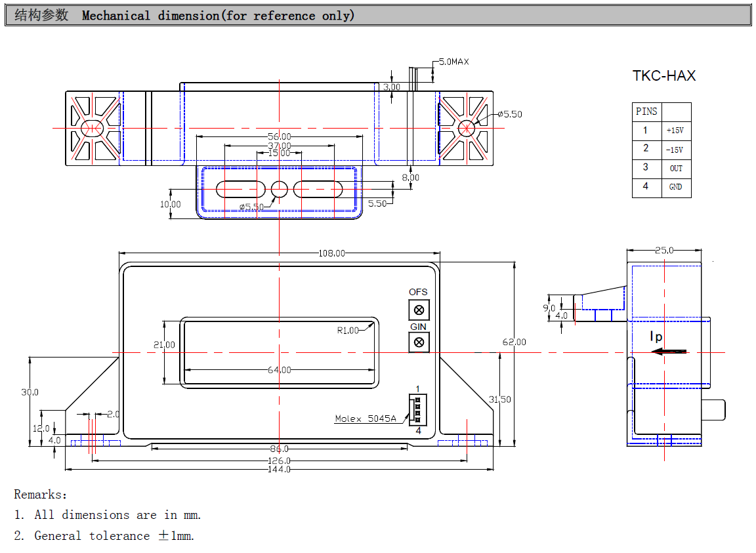Click the right mounting hole marked ø5.50
Screen dimensions: 756x553
pos(467,127)
